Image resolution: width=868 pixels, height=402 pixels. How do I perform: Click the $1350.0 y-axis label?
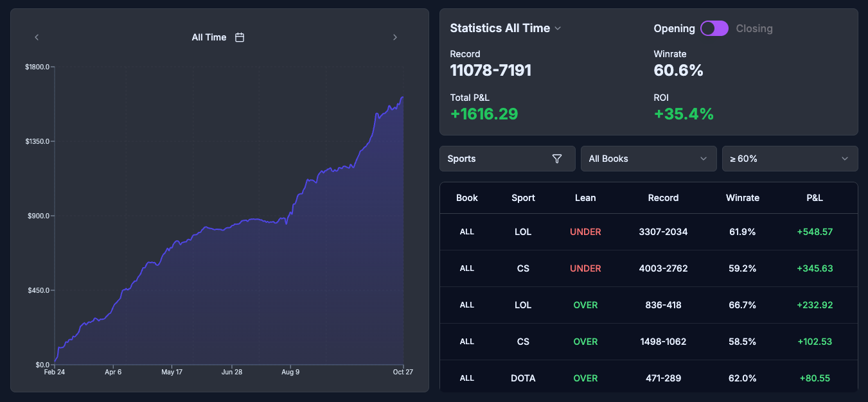tap(37, 141)
